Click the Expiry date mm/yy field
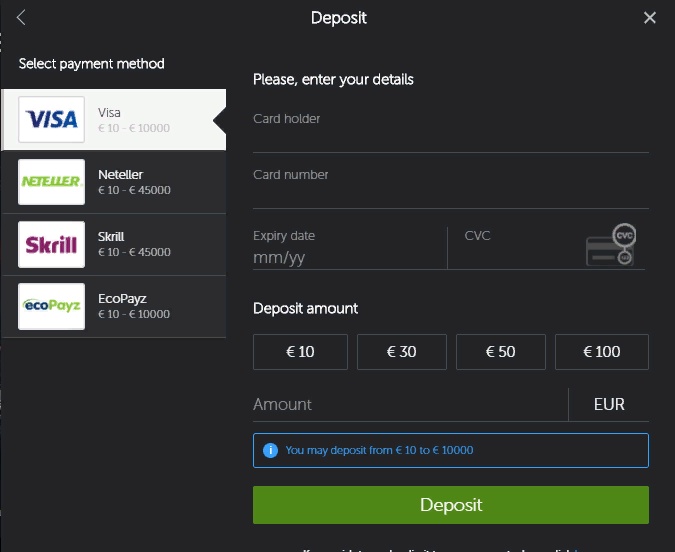This screenshot has width=675, height=552. point(350,248)
